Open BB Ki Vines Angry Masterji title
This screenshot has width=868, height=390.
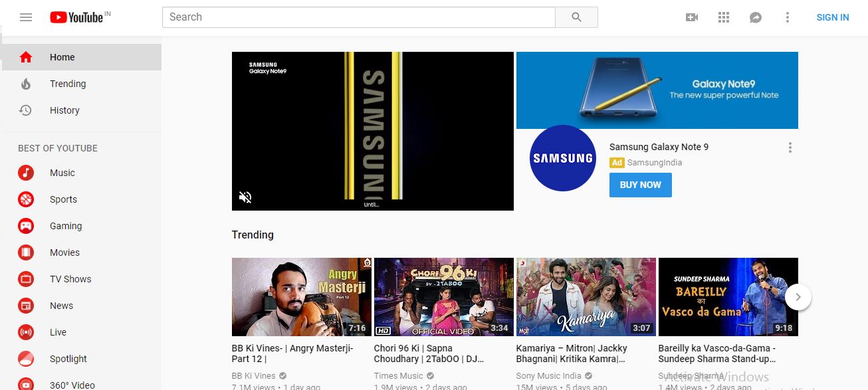point(293,353)
